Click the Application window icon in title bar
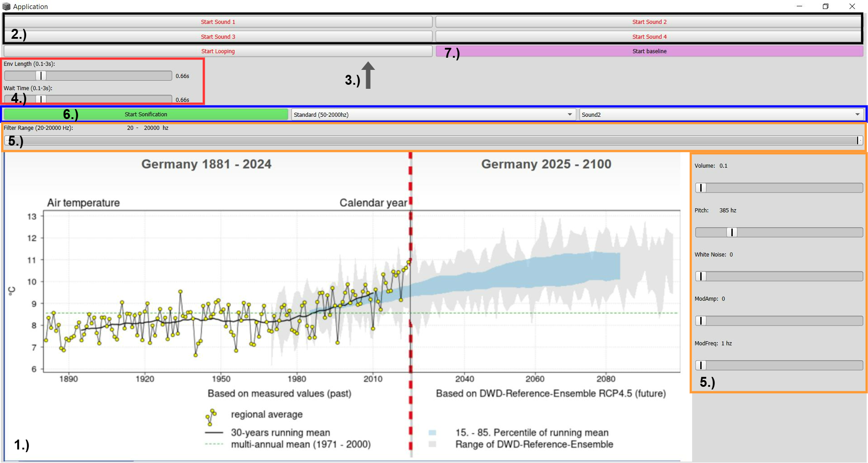This screenshot has width=868, height=463. (6, 6)
